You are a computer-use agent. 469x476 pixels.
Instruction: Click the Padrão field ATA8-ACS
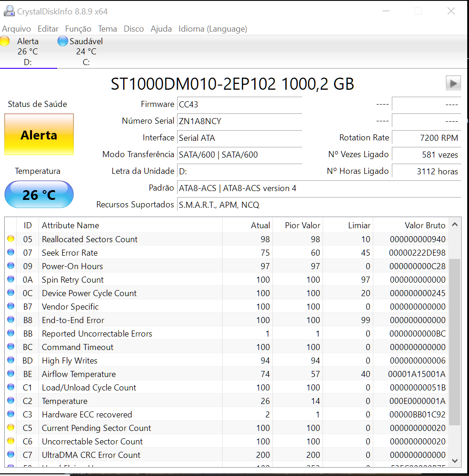(x=319, y=188)
